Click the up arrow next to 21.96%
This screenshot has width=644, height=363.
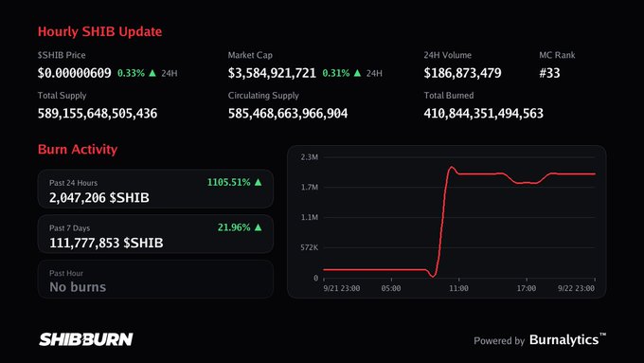(258, 227)
